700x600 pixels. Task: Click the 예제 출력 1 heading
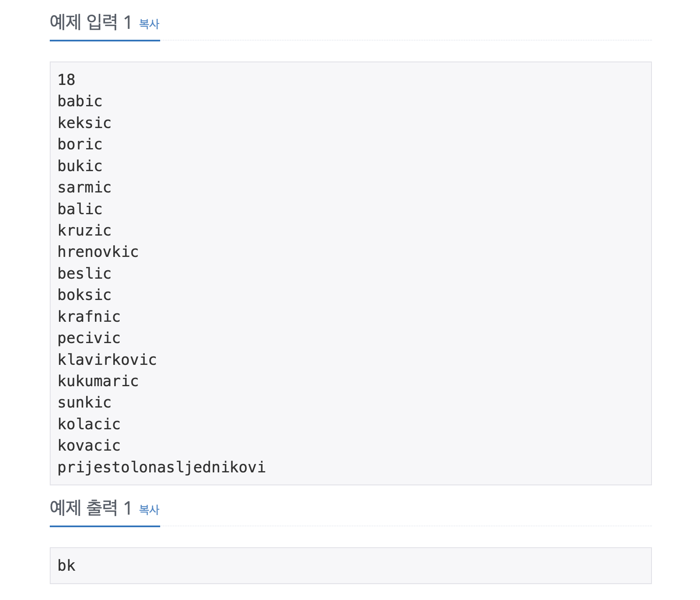click(90, 508)
